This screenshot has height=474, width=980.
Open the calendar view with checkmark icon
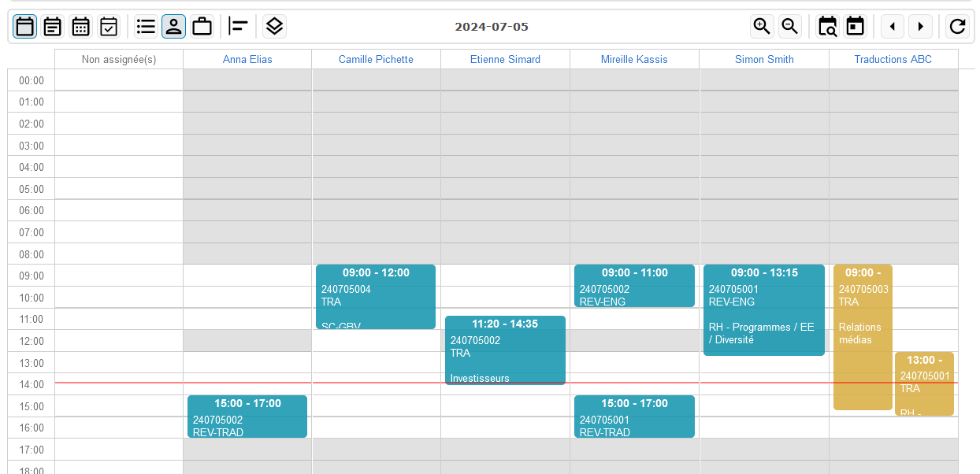coord(109,27)
